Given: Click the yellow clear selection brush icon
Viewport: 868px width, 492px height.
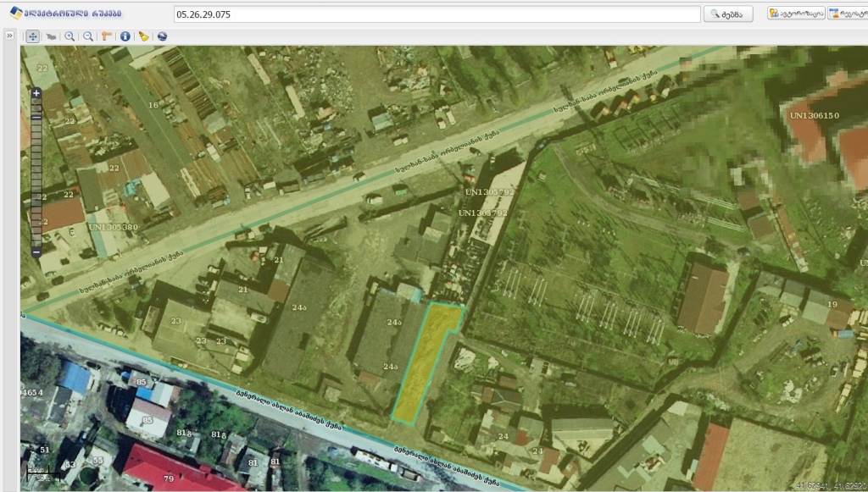Looking at the screenshot, I should pos(144,36).
